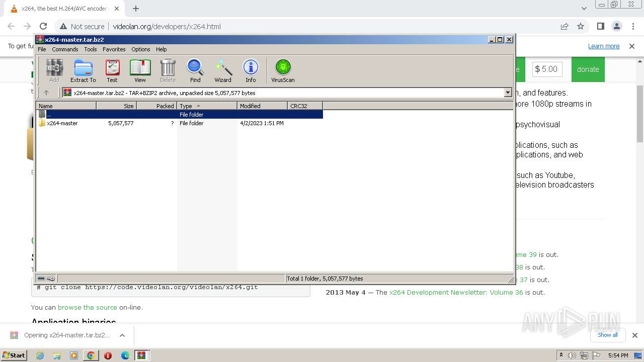Image resolution: width=644 pixels, height=362 pixels.
Task: Click the status bar total size text
Action: [325, 279]
